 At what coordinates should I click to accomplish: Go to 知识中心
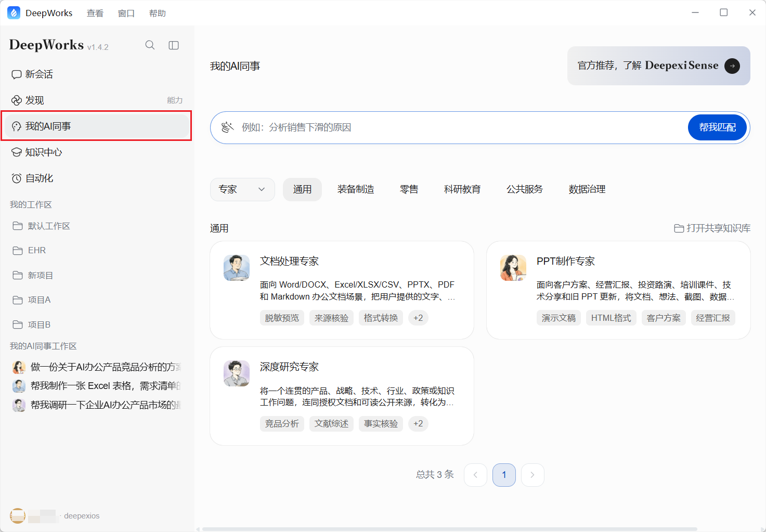(x=97, y=152)
